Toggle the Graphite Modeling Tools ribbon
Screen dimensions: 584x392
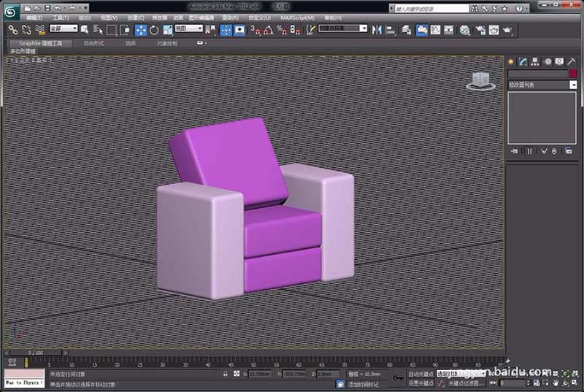(x=422, y=30)
